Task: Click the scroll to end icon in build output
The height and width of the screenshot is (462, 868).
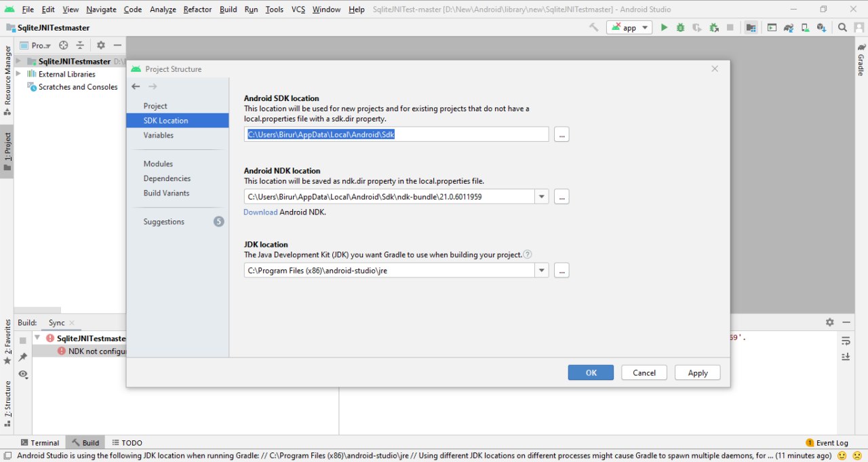Action: click(846, 357)
